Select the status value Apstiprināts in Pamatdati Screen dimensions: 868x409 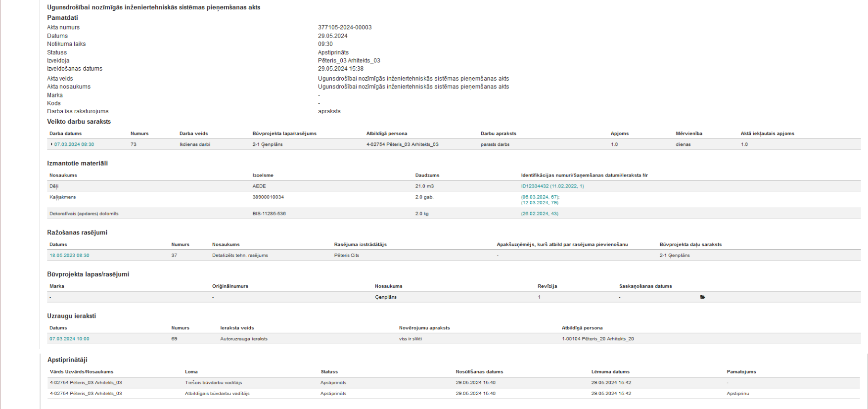coord(333,52)
